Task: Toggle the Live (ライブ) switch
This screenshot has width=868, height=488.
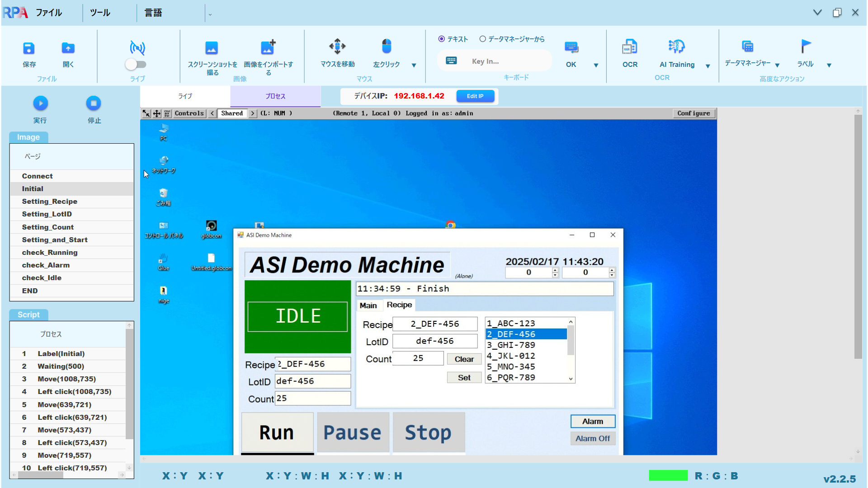Action: pos(136,65)
